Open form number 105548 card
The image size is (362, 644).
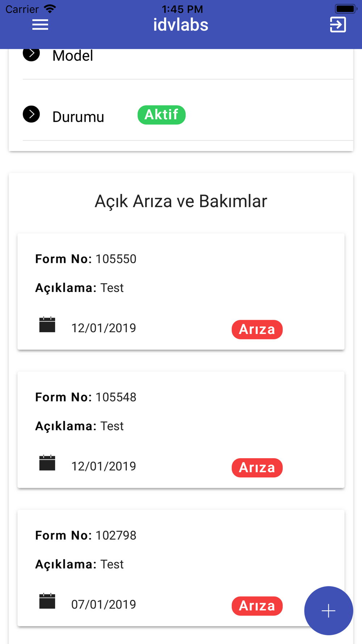(181, 430)
